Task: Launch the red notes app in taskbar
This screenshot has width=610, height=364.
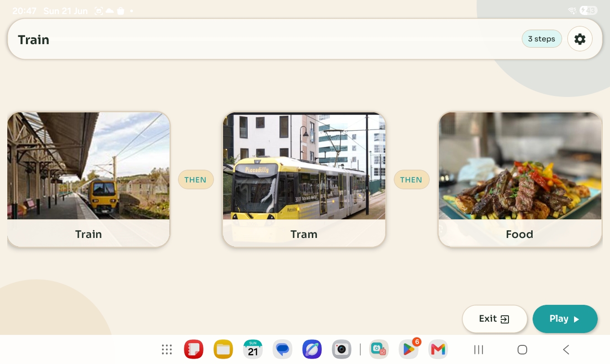Action: (x=193, y=349)
